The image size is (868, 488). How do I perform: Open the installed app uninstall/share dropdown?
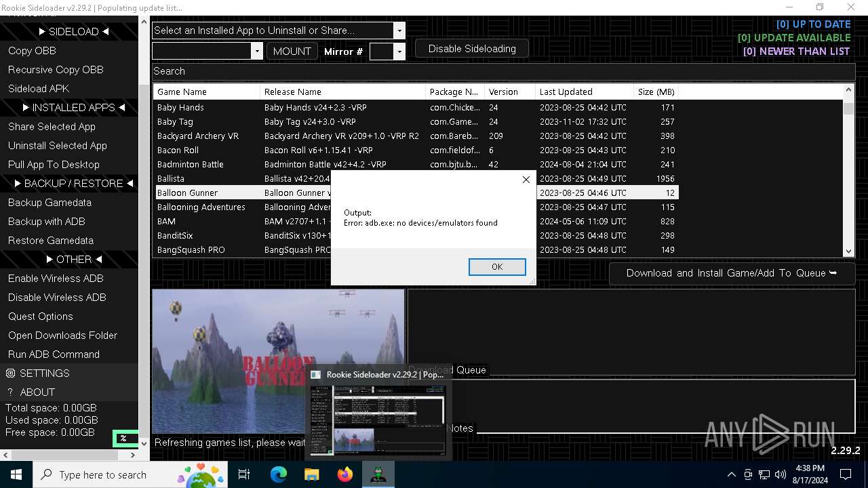[x=399, y=30]
